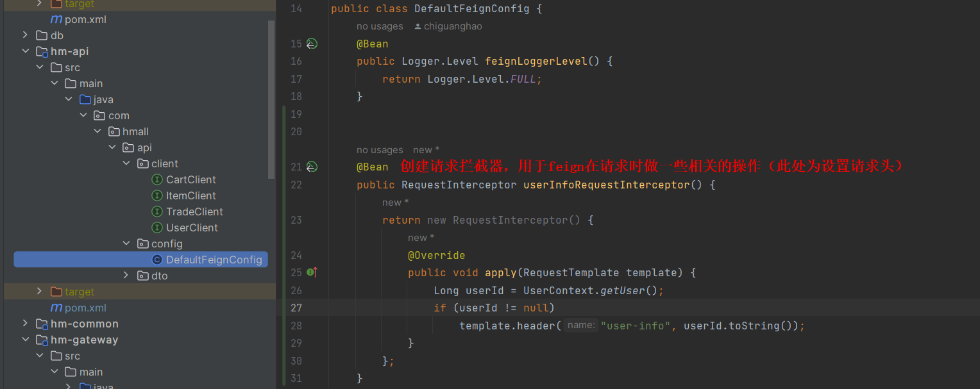Open the TradeClient interface file
The image size is (980, 389).
tap(194, 211)
